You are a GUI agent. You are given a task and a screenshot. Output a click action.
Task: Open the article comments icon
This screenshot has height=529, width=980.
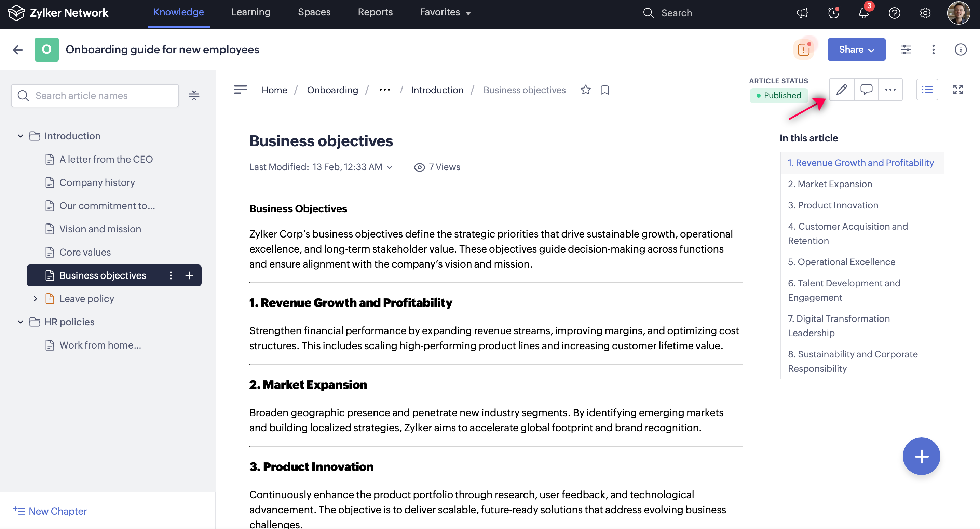pos(866,90)
